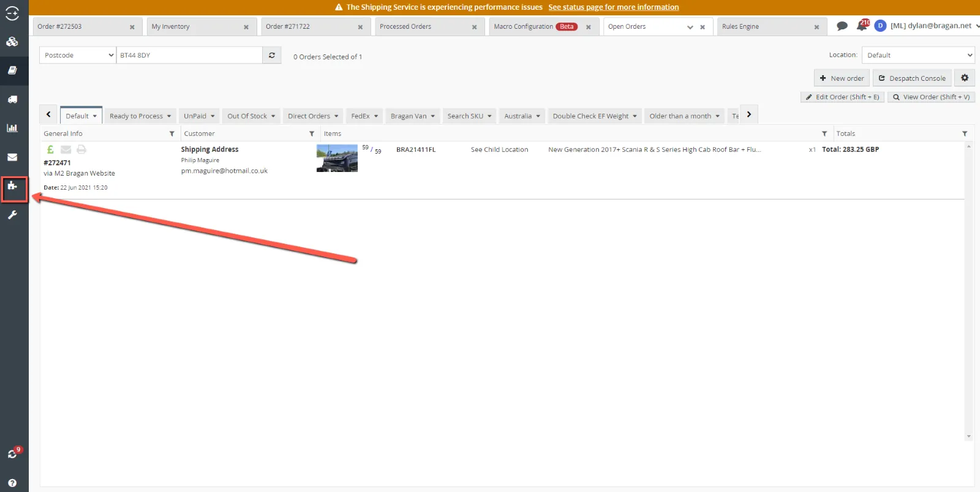Click the New order button
Viewport: 980px width, 492px height.
click(x=842, y=78)
